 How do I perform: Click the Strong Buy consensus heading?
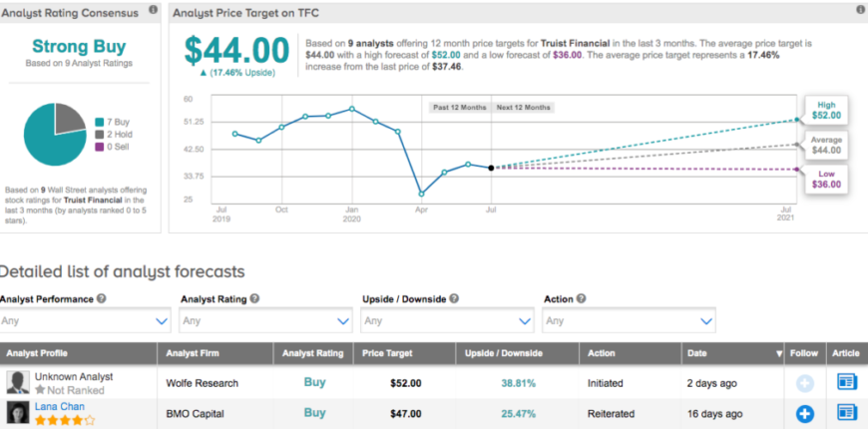pos(79,46)
